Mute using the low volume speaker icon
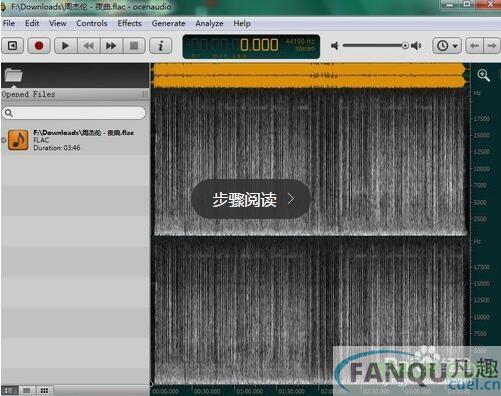Viewport: 501px width, 396px height. coord(335,46)
